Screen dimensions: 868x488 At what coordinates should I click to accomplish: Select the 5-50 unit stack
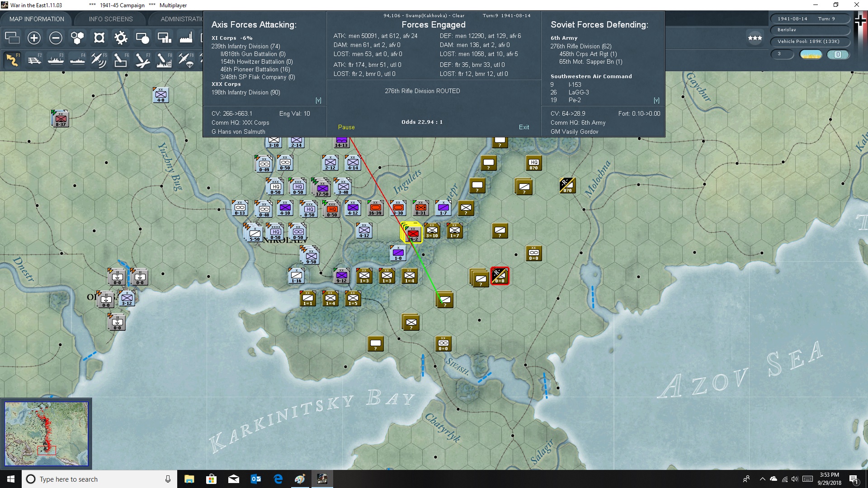[x=254, y=233]
